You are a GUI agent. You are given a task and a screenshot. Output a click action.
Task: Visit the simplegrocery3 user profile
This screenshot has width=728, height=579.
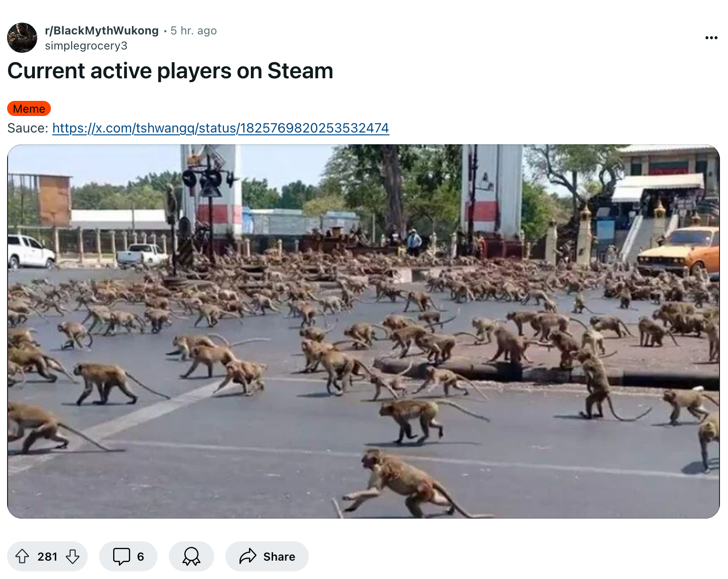point(86,46)
